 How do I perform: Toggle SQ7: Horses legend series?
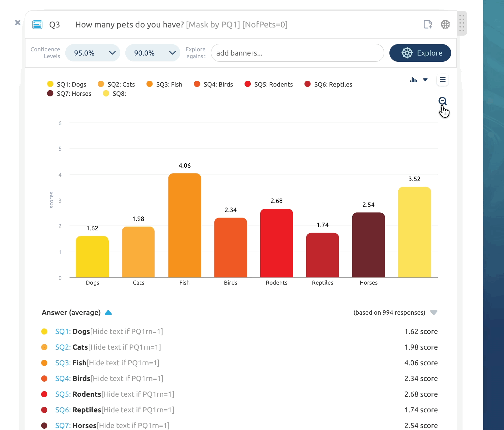(x=69, y=93)
